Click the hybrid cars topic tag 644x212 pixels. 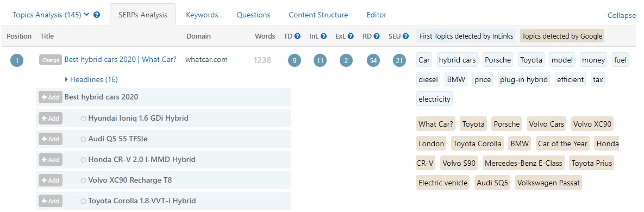457,60
